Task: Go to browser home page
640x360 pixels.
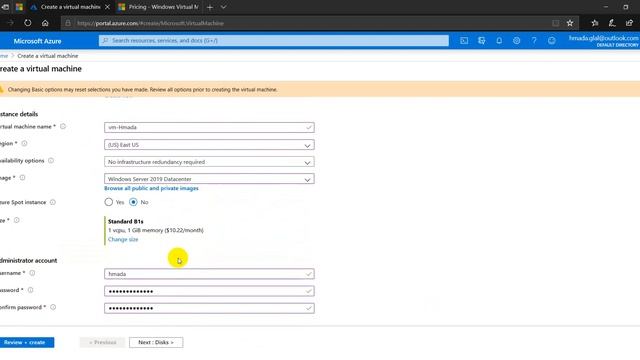Action: [x=45, y=23]
